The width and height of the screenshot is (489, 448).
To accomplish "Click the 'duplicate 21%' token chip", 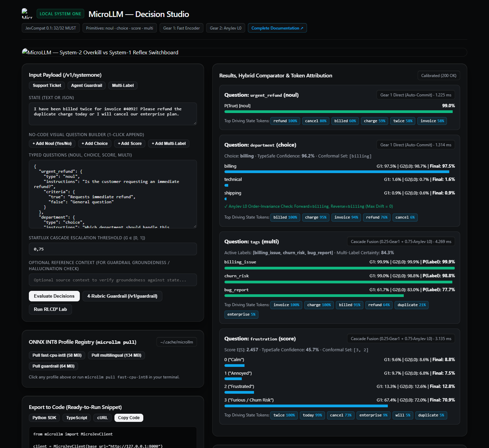I will [412, 305].
